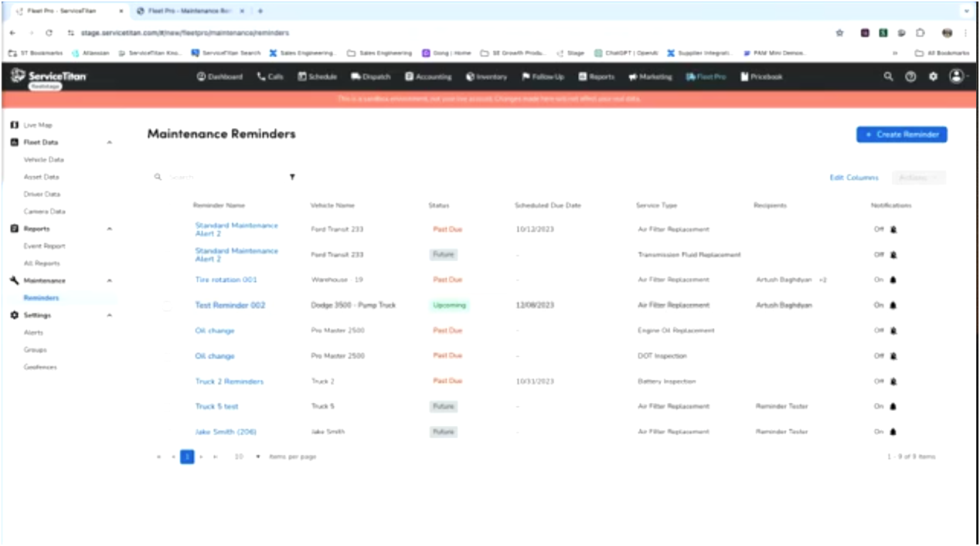Toggle bell for Engine Oil Replacement row
The width and height of the screenshot is (980, 546).
(x=893, y=331)
